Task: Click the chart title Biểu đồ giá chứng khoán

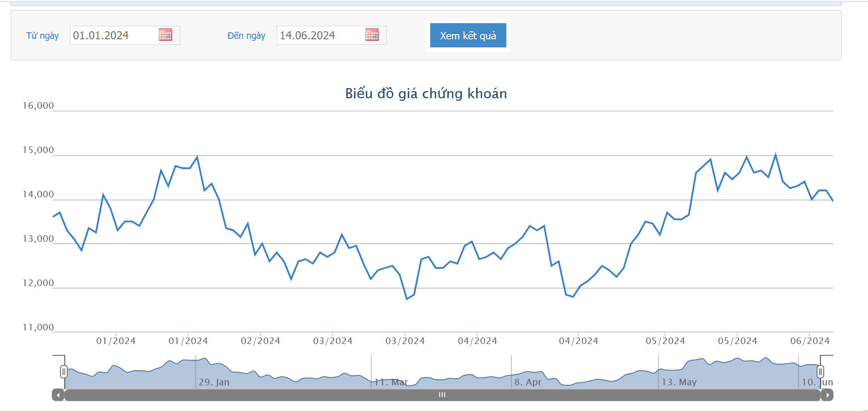Action: (x=426, y=94)
